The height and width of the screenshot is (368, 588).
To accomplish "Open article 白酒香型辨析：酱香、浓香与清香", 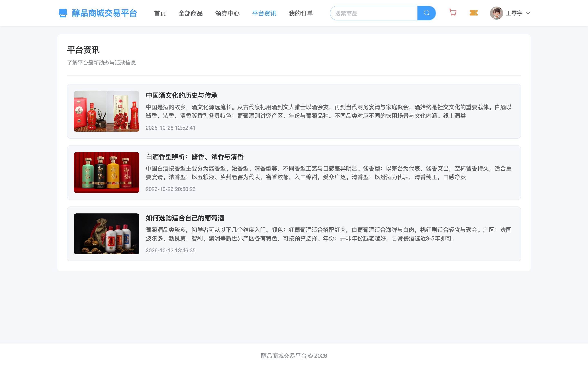I will (x=195, y=157).
